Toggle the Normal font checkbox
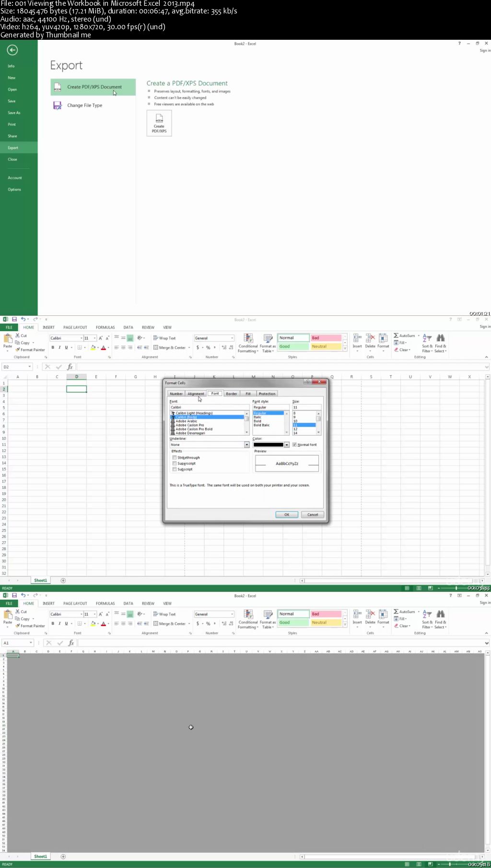The width and height of the screenshot is (491, 868). pyautogui.click(x=294, y=444)
